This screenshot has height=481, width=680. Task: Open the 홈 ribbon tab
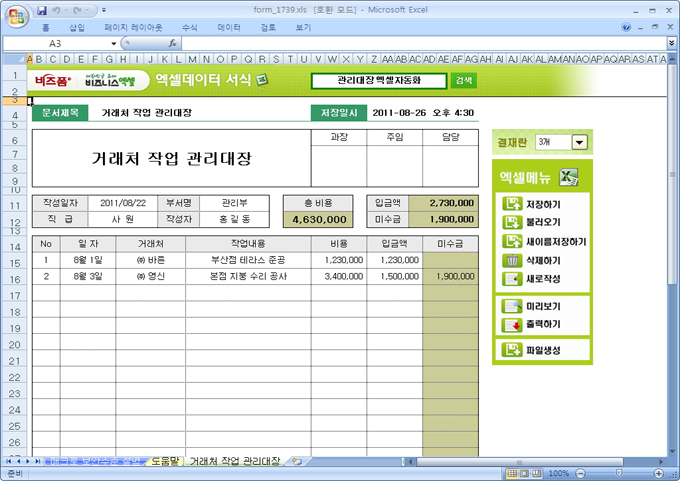click(x=46, y=28)
